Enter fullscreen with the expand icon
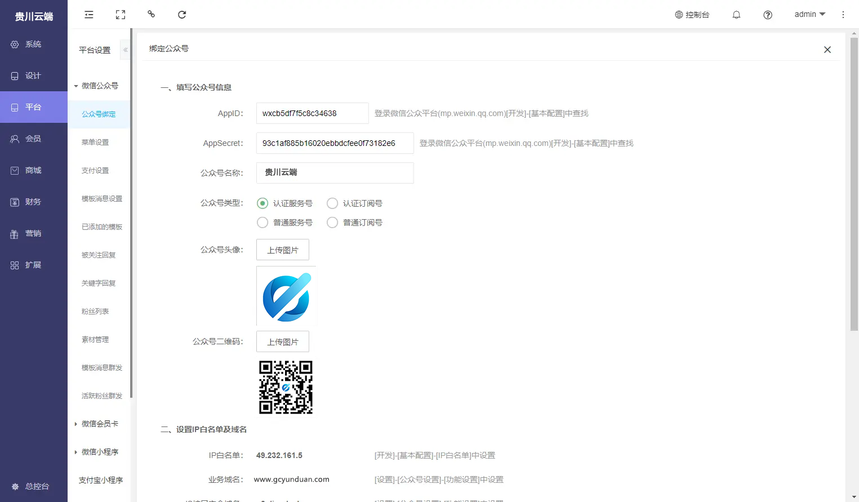The width and height of the screenshot is (859, 502). [121, 15]
